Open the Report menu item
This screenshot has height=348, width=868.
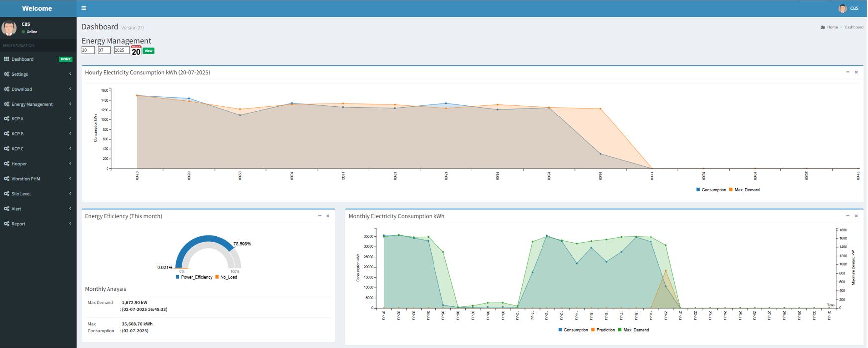pos(18,224)
